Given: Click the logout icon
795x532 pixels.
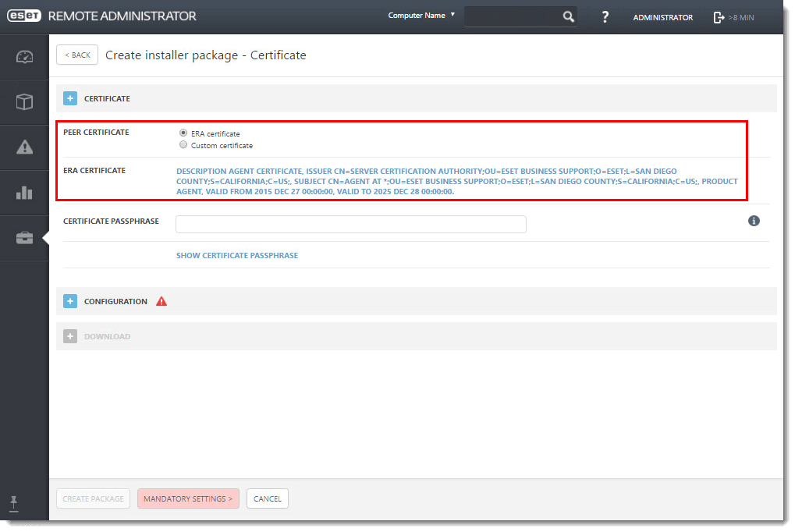Looking at the screenshot, I should (719, 17).
